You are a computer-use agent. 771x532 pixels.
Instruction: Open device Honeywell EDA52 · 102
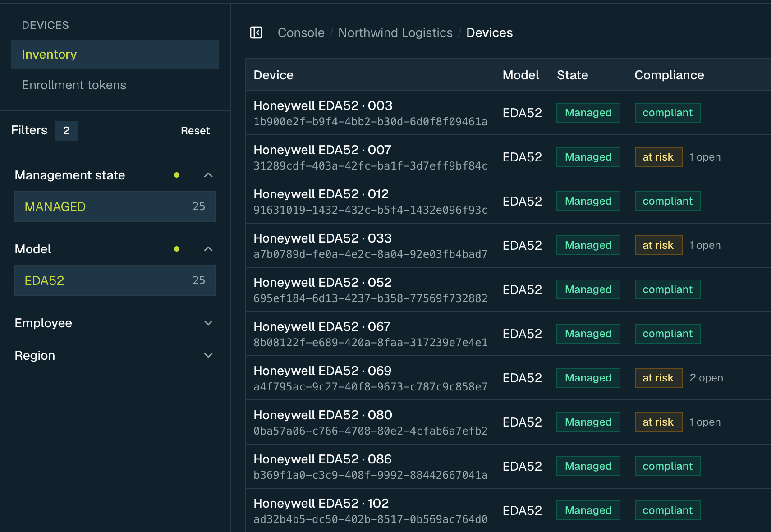321,503
